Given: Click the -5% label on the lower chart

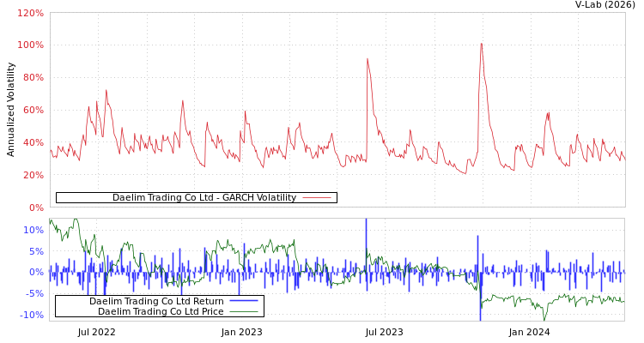Looking at the screenshot, I should [x=34, y=293].
